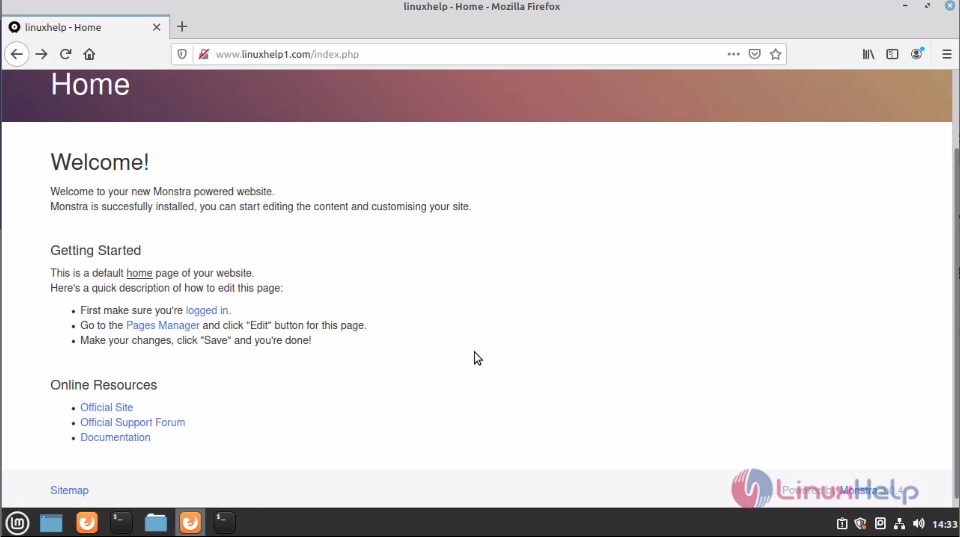The height and width of the screenshot is (537, 960).
Task: Click the Home banner title
Action: (x=90, y=84)
